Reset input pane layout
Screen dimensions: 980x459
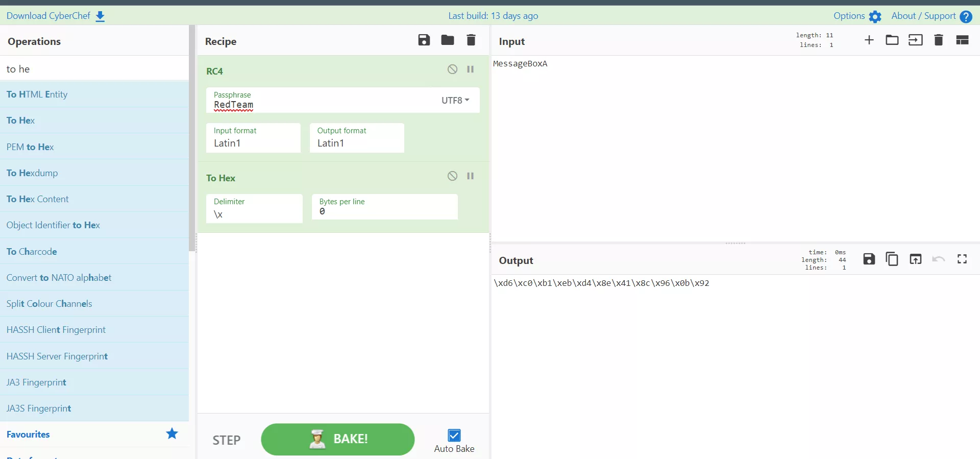coord(962,40)
